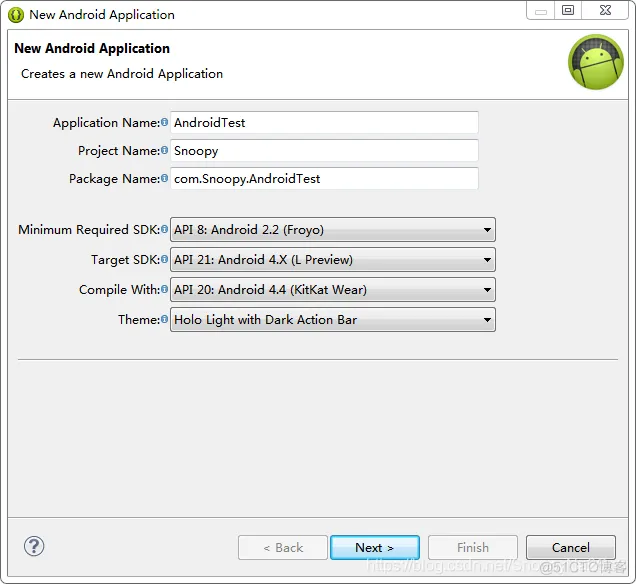636x584 pixels.
Task: Click the 'Application Name:' label
Action: point(107,122)
